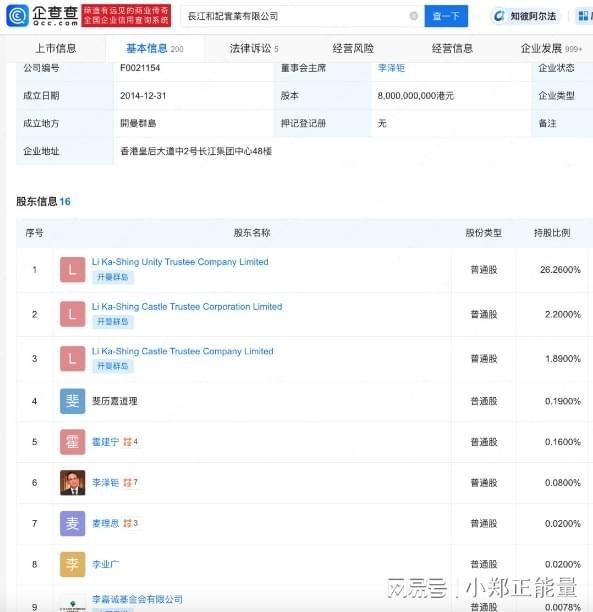The width and height of the screenshot is (593, 612).
Task: Select the share capital 8,000,000,000港元
Action: pos(416,96)
